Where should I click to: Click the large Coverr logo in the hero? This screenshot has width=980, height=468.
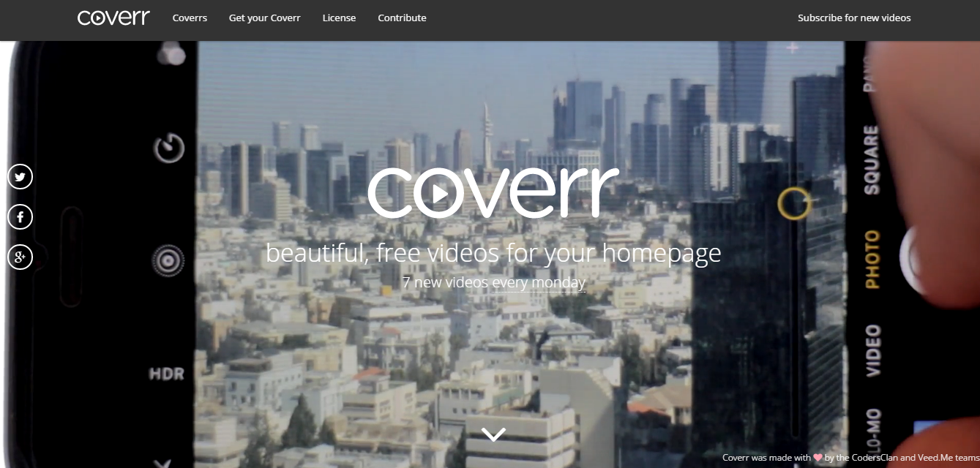click(x=493, y=193)
